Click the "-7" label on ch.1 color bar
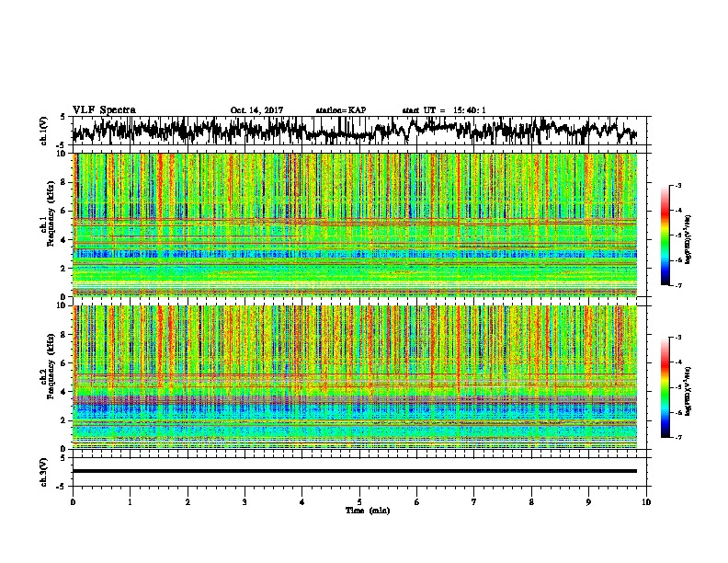This screenshot has width=728, height=563. (677, 286)
